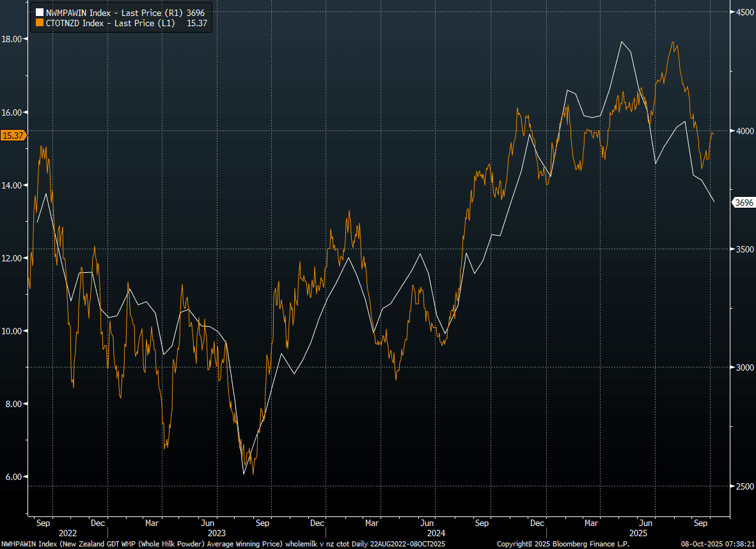This screenshot has height=549, width=756.
Task: Click the 18.00 left axis label
Action: (13, 39)
